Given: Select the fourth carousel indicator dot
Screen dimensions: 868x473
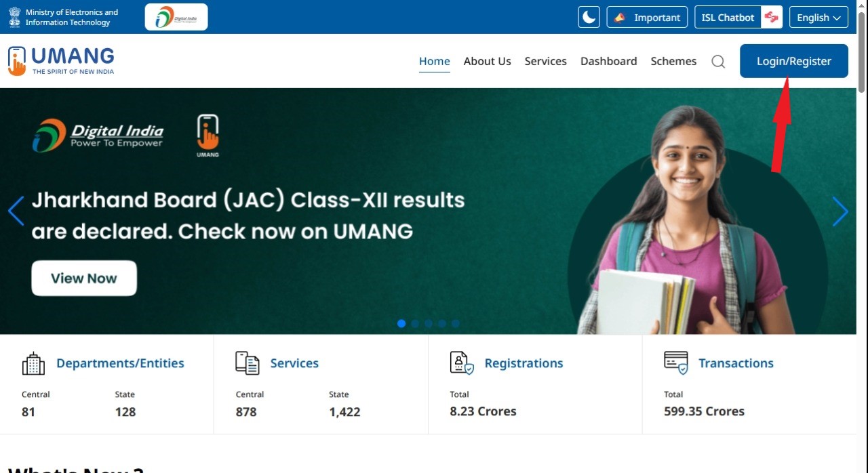Looking at the screenshot, I should pos(442,324).
